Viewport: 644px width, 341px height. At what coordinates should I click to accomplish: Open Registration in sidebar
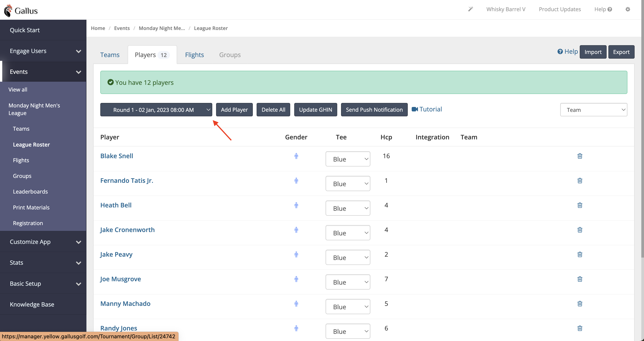(28, 223)
